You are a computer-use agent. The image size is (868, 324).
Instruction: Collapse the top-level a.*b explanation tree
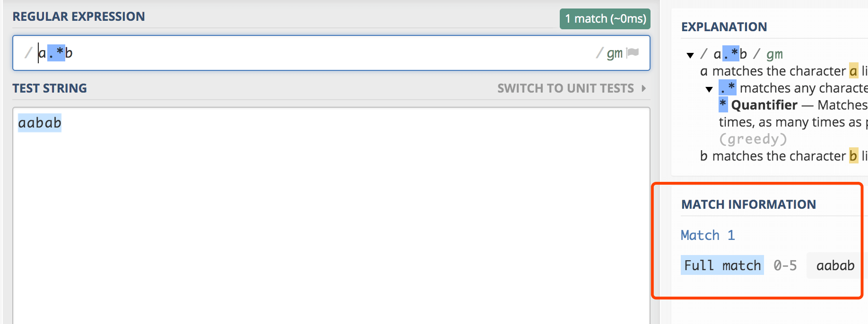point(690,55)
